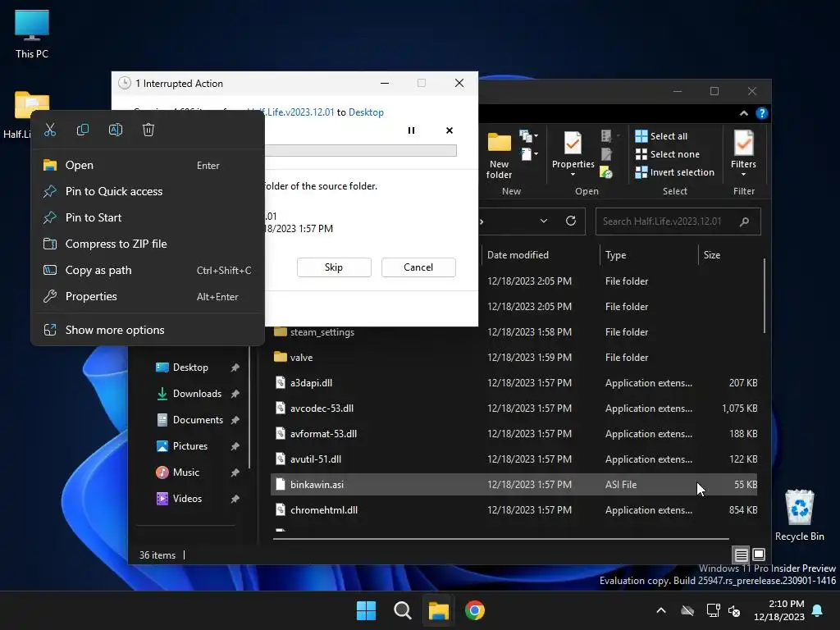The width and height of the screenshot is (840, 630).
Task: Pause the copy operation
Action: (x=412, y=130)
